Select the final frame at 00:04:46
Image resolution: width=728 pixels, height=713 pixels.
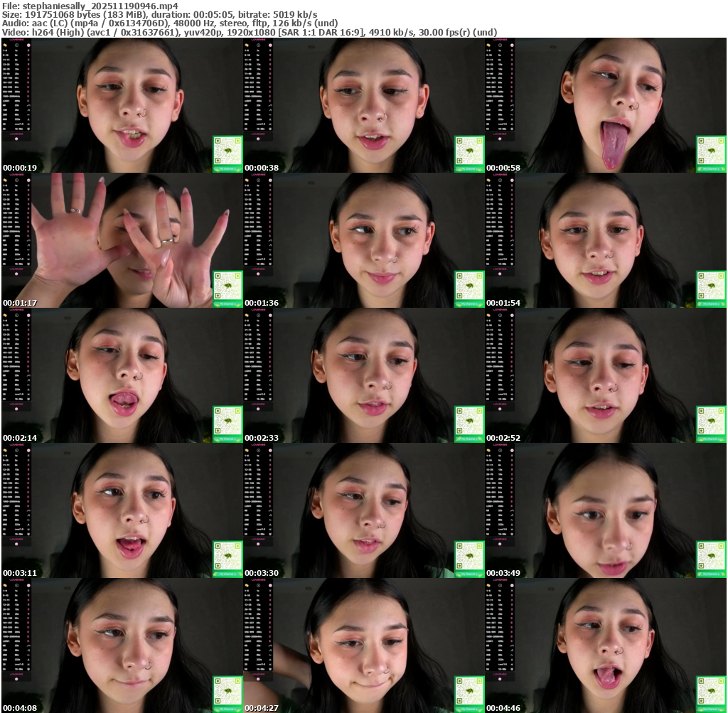(x=605, y=645)
